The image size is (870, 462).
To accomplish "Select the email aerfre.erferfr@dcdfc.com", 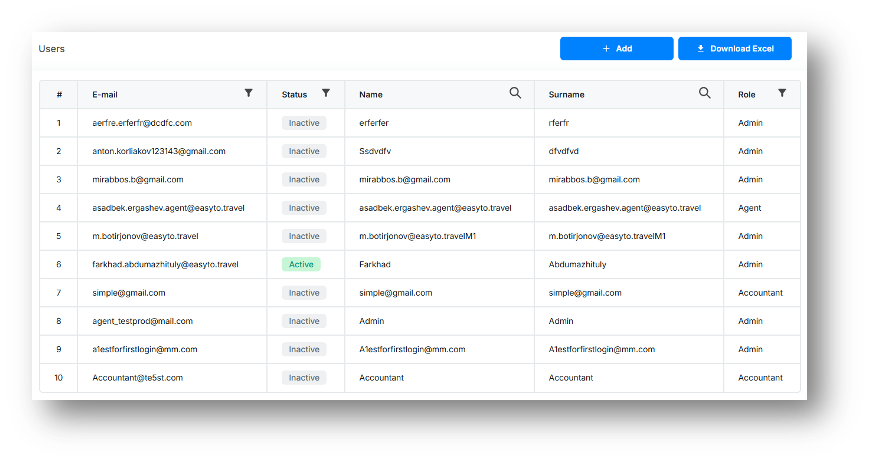I will coord(142,123).
